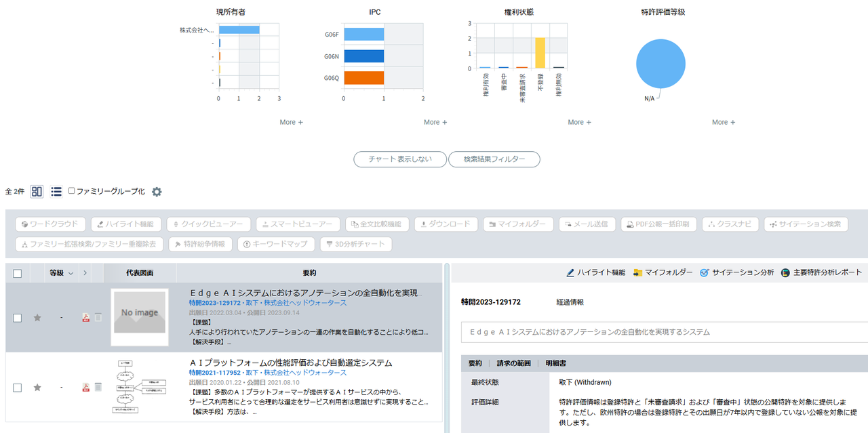Launch スマートビューアー
Screen dimensions: 868x433
pyautogui.click(x=298, y=224)
